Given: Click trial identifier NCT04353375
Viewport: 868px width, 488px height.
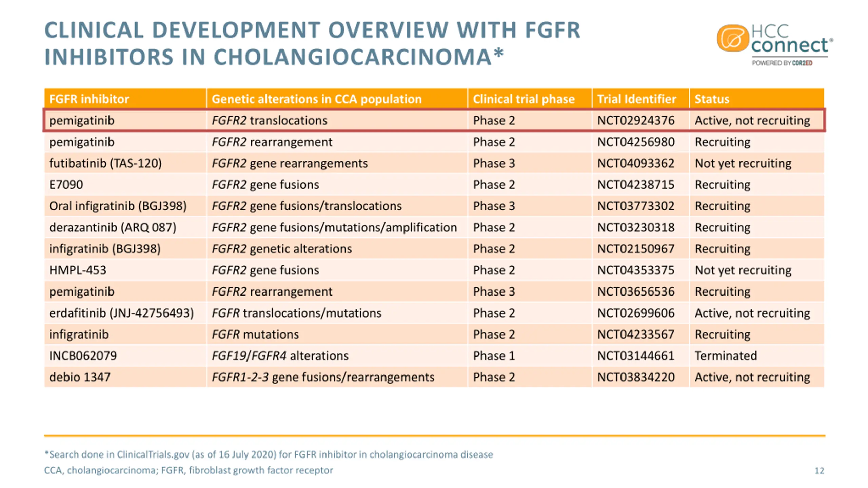Looking at the screenshot, I should pyautogui.click(x=636, y=270).
